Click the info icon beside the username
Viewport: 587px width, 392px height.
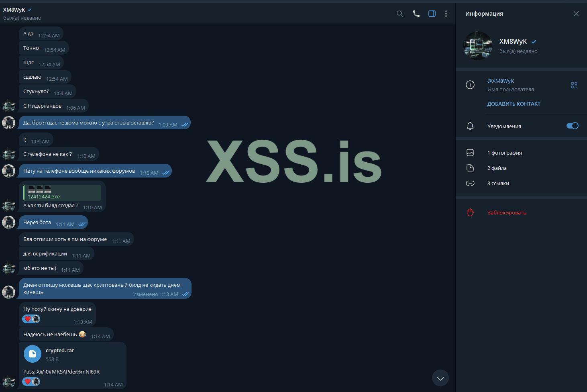point(470,85)
